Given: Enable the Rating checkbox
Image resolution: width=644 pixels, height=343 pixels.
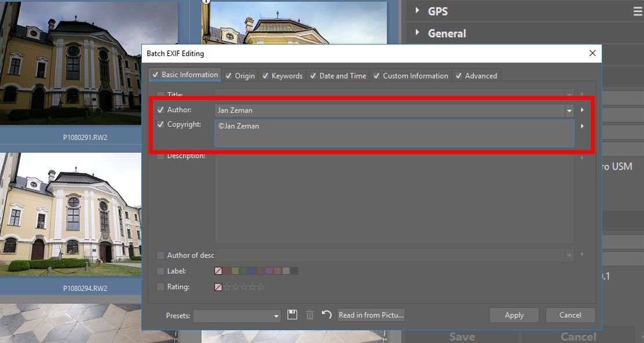Looking at the screenshot, I should coord(159,286).
